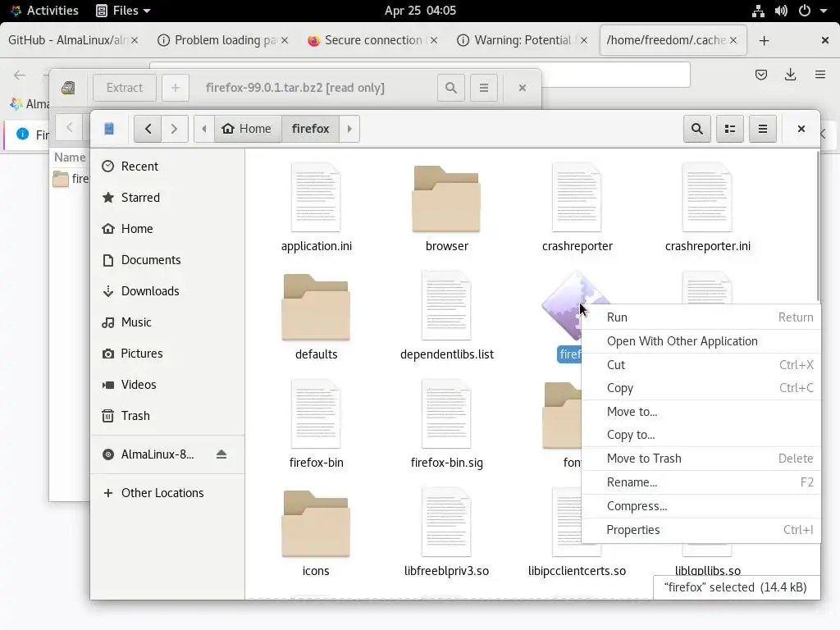
Task: Click the add files plus button in archive window
Action: (176, 87)
